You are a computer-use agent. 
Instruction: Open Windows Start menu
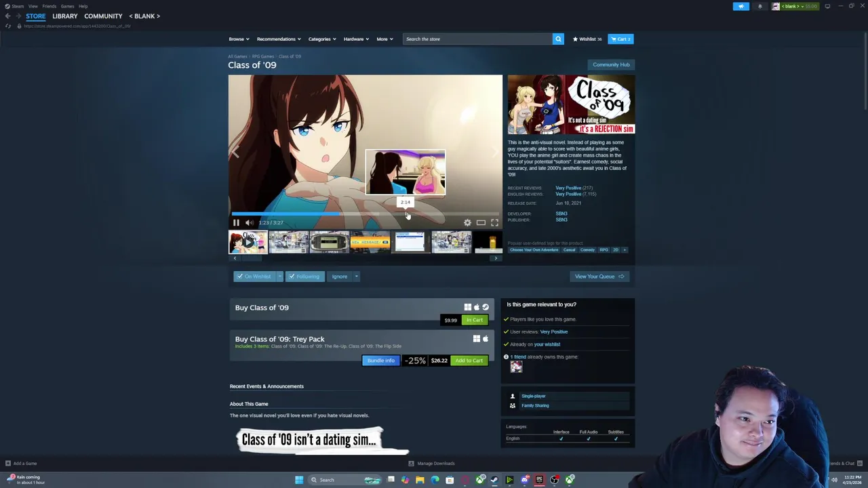[x=299, y=480]
